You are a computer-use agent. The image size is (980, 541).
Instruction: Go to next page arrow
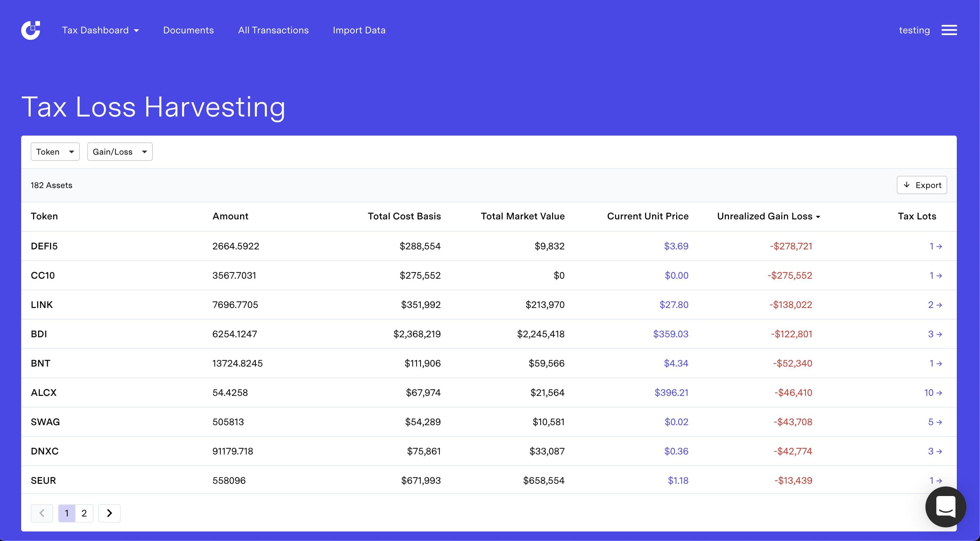[109, 513]
